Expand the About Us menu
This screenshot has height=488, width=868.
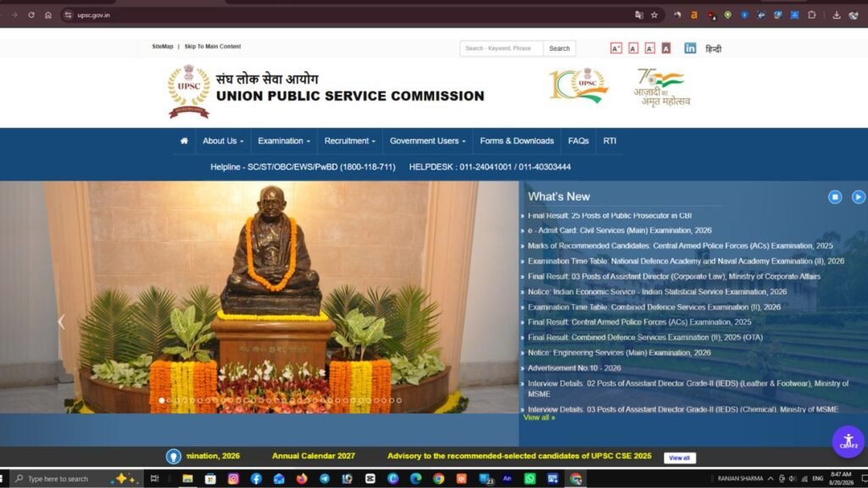[x=223, y=141]
